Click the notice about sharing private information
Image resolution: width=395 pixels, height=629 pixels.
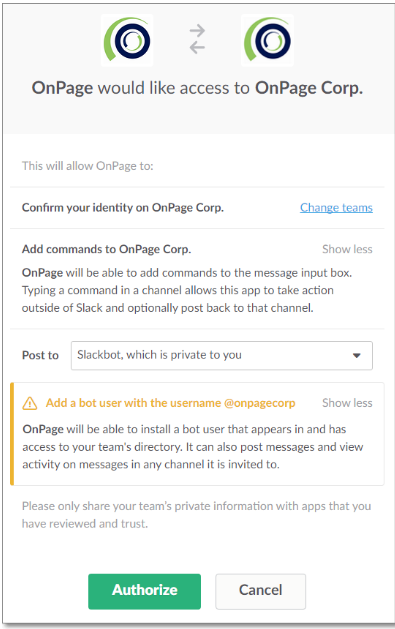(196, 515)
